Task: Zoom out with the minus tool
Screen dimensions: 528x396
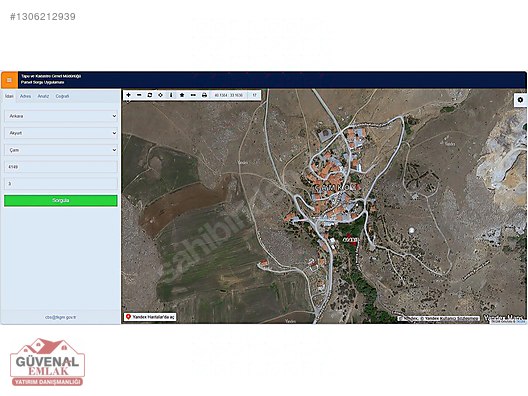Action: click(139, 95)
